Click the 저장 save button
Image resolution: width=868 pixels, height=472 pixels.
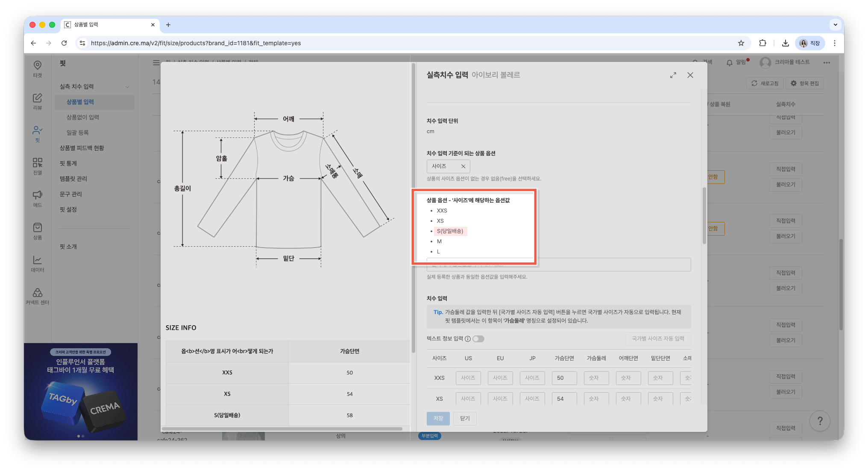pyautogui.click(x=438, y=418)
